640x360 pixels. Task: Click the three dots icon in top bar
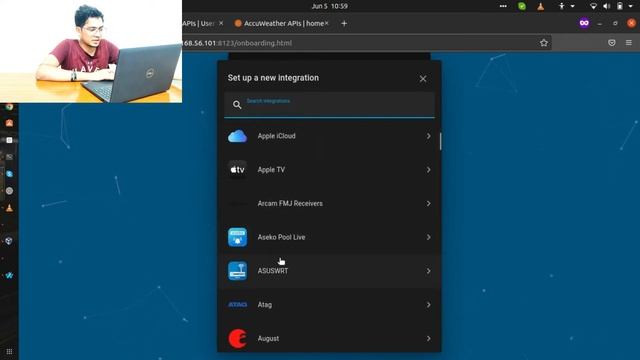point(503,6)
